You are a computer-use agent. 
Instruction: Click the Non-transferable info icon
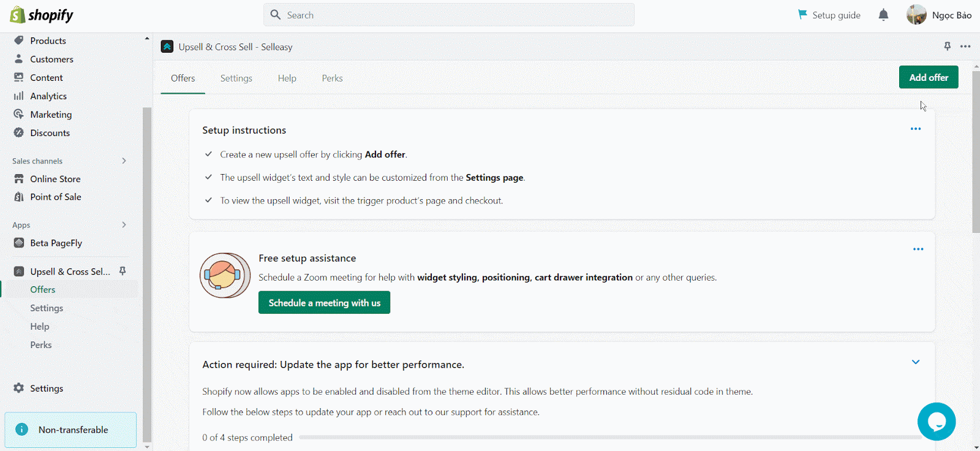pos(21,430)
